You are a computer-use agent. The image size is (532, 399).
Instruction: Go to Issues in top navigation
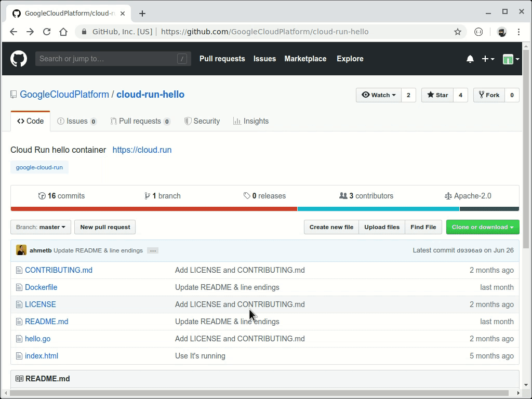tap(264, 59)
